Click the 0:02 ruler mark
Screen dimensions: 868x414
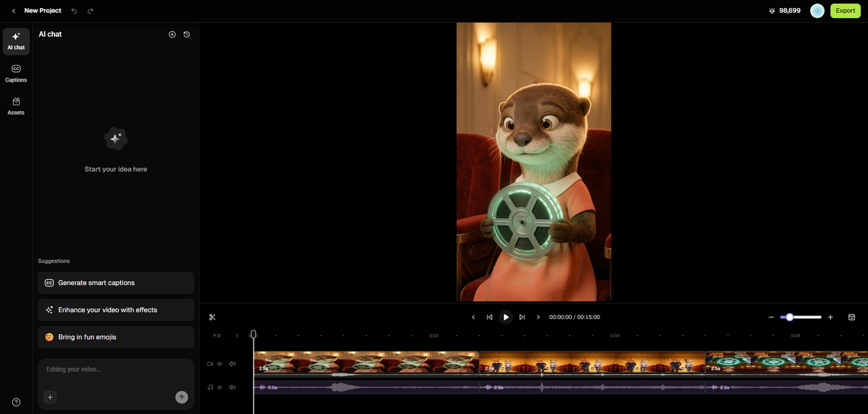tap(434, 335)
